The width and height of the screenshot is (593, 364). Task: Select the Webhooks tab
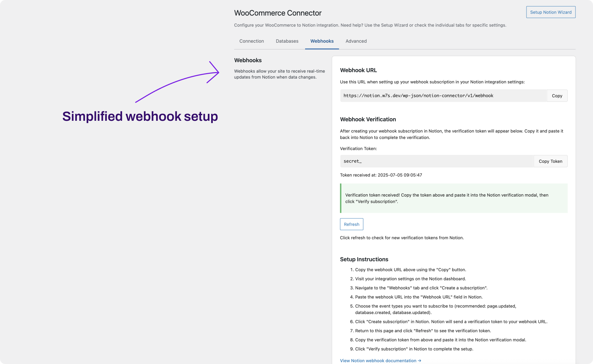pyautogui.click(x=322, y=41)
